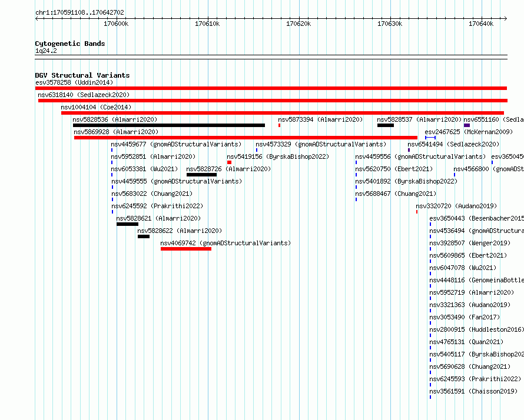Open nsv4573329 (gnomADStructuralVariants) label

[x=321, y=144]
